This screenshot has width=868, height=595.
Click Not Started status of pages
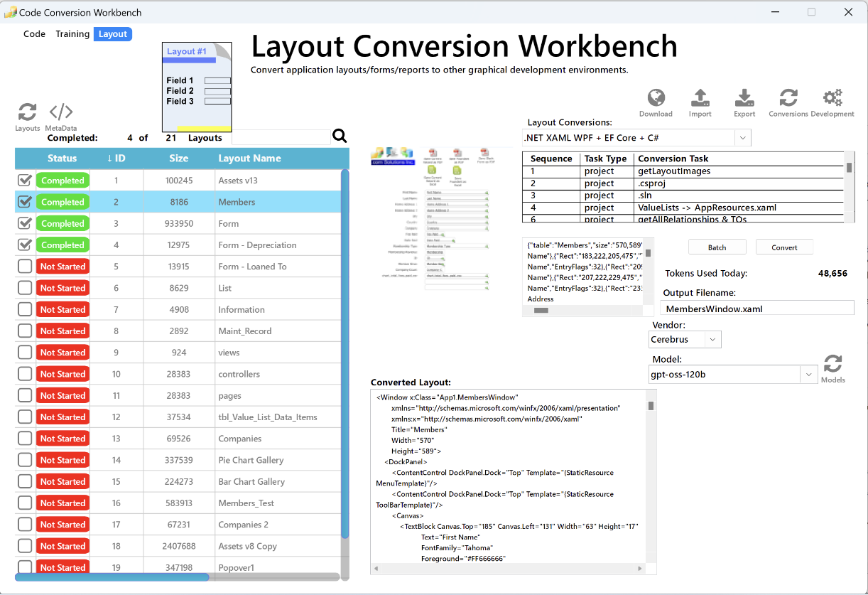tap(63, 395)
